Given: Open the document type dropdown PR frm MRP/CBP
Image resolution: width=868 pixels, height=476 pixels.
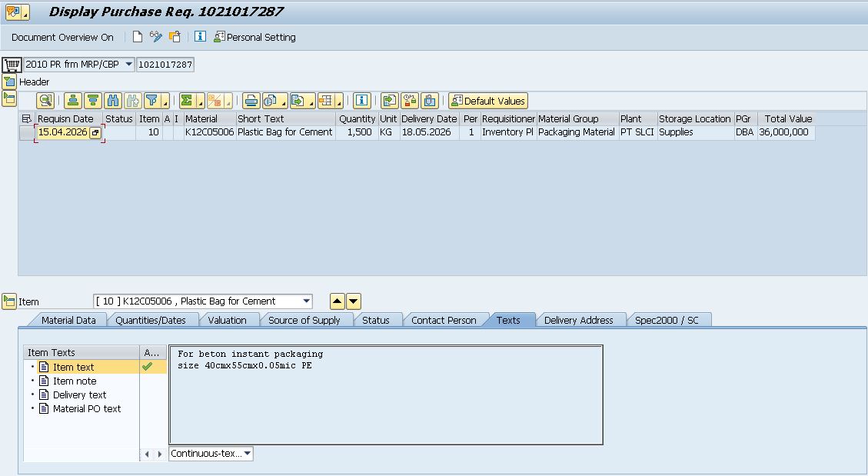Looking at the screenshot, I should point(128,65).
